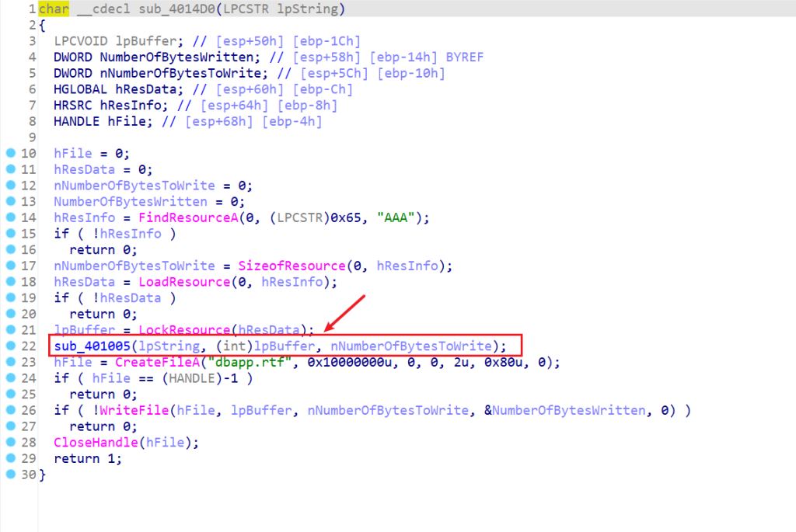The height and width of the screenshot is (532, 796).
Task: Toggle the breakpoint dot on line 10
Action: click(10, 152)
